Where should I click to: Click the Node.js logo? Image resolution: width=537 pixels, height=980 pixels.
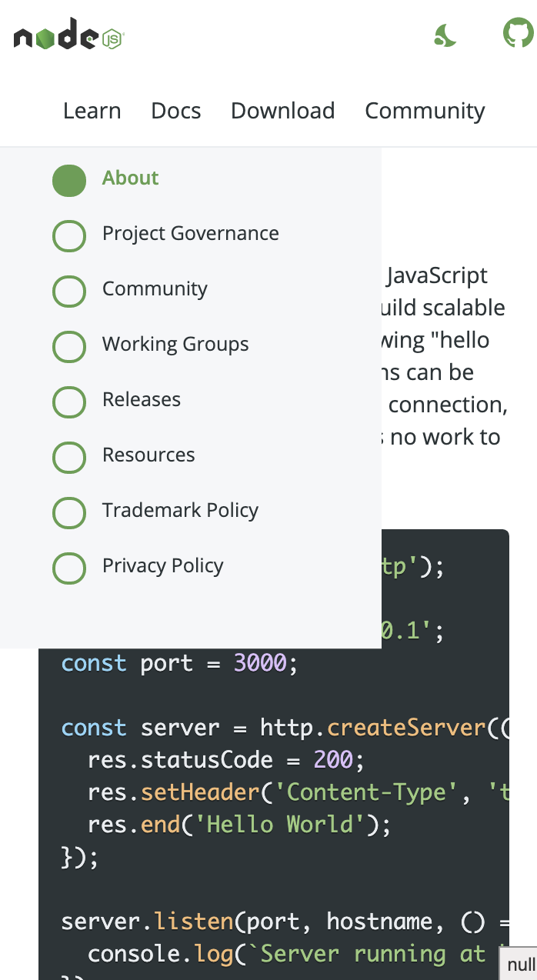click(x=69, y=34)
